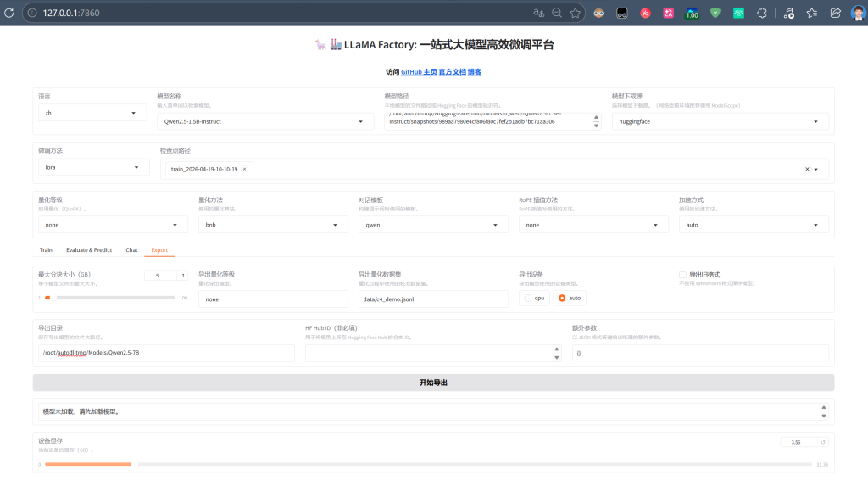Click the 导出量化数据集 data/c4_demo.jsonl field

433,299
